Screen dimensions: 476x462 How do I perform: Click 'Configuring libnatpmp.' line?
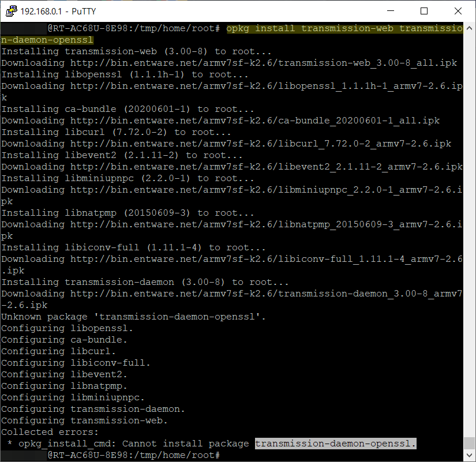pos(64,386)
